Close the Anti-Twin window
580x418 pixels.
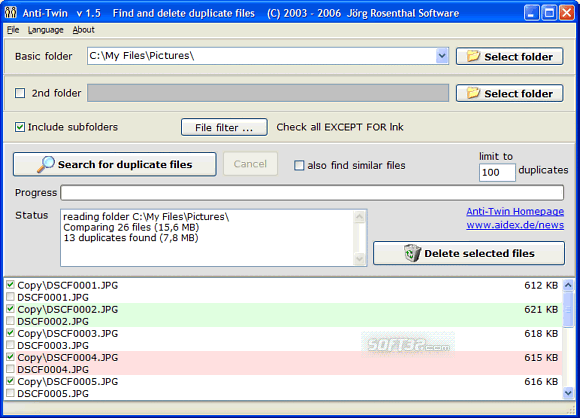(x=567, y=13)
